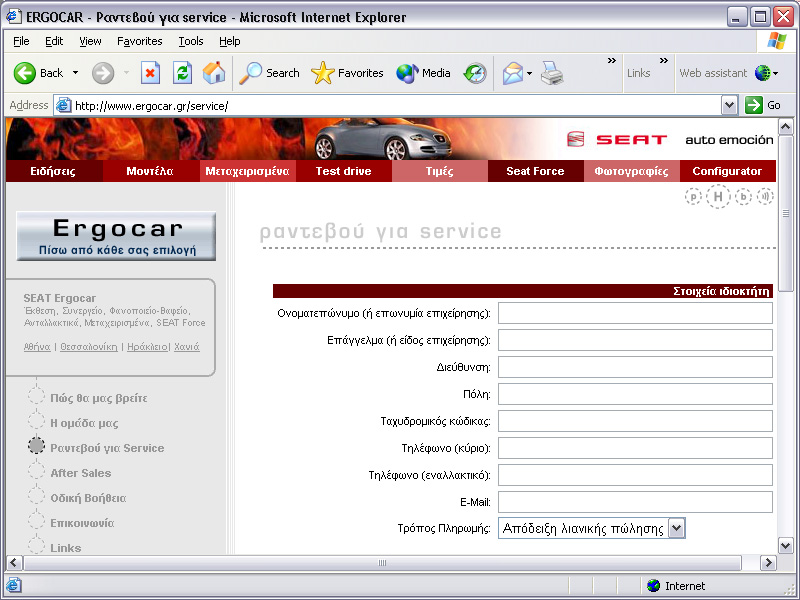Open Επικοινωνία sidebar link
Screen dimensions: 800x600
point(82,523)
